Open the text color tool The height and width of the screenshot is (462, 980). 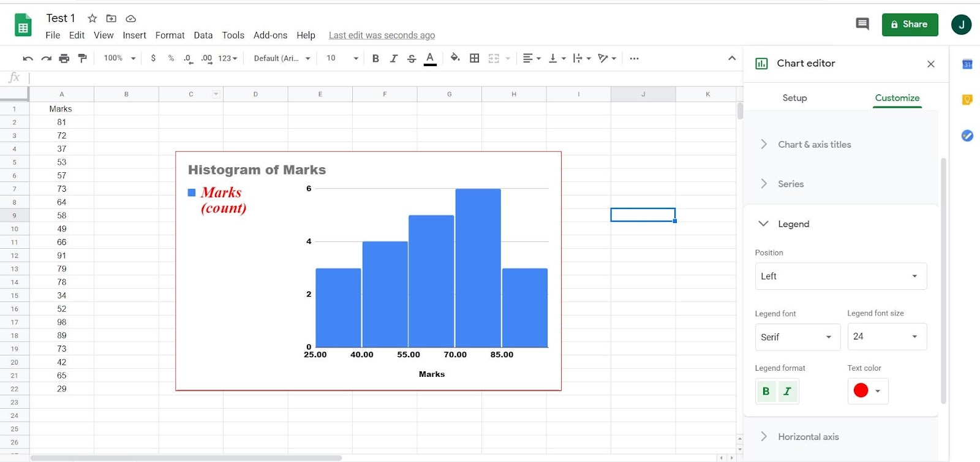[x=430, y=58]
